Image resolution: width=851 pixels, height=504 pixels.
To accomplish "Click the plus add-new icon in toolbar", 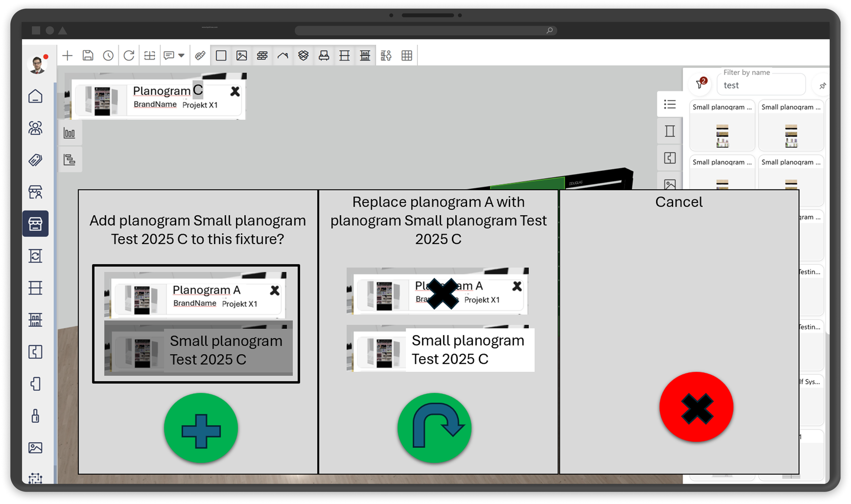I will [67, 55].
